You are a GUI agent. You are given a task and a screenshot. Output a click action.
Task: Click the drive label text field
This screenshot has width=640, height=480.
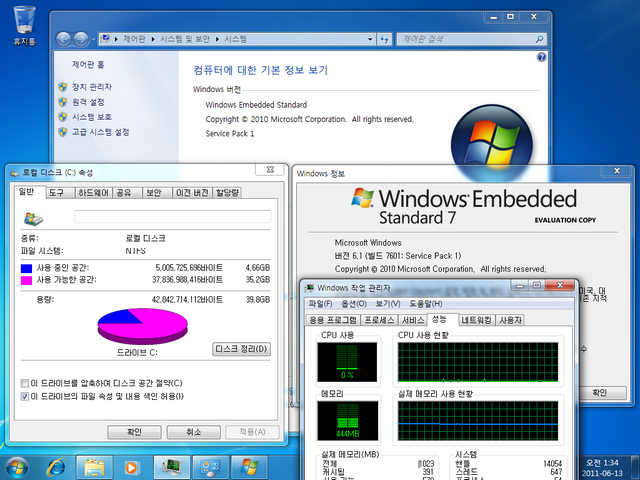tap(173, 216)
